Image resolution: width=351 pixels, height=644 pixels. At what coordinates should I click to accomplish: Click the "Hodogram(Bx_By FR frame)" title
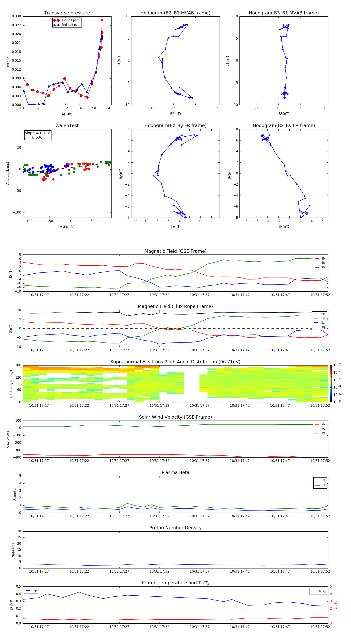pyautogui.click(x=284, y=125)
